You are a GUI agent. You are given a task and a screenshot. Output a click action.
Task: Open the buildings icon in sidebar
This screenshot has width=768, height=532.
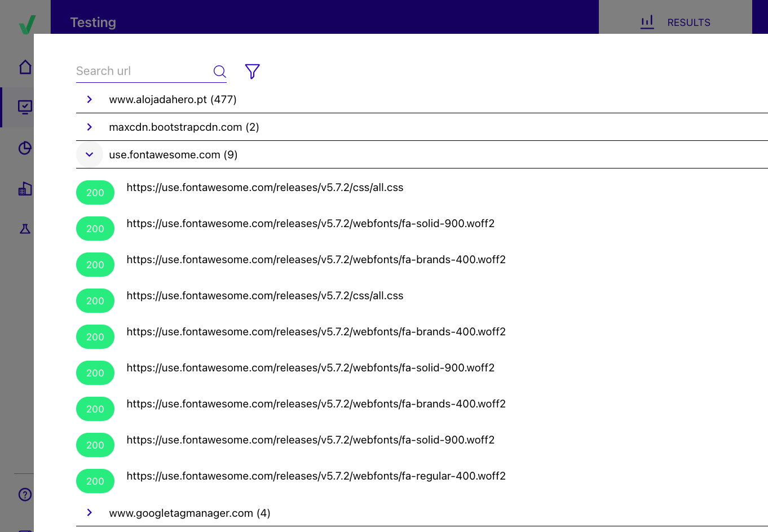point(25,189)
